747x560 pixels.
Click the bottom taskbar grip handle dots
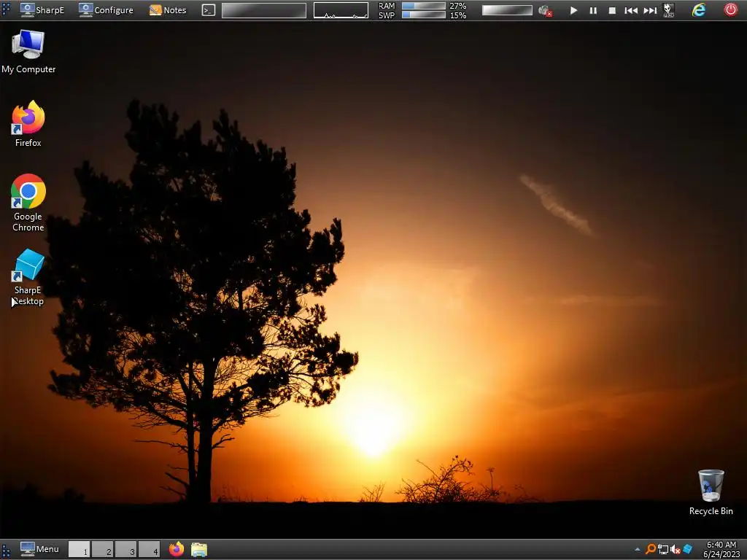pos(6,550)
